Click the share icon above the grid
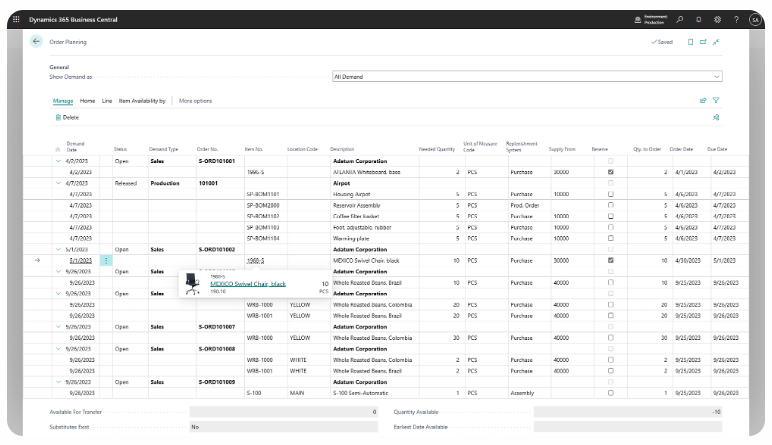Screen dimensions: 772x445 (703, 100)
